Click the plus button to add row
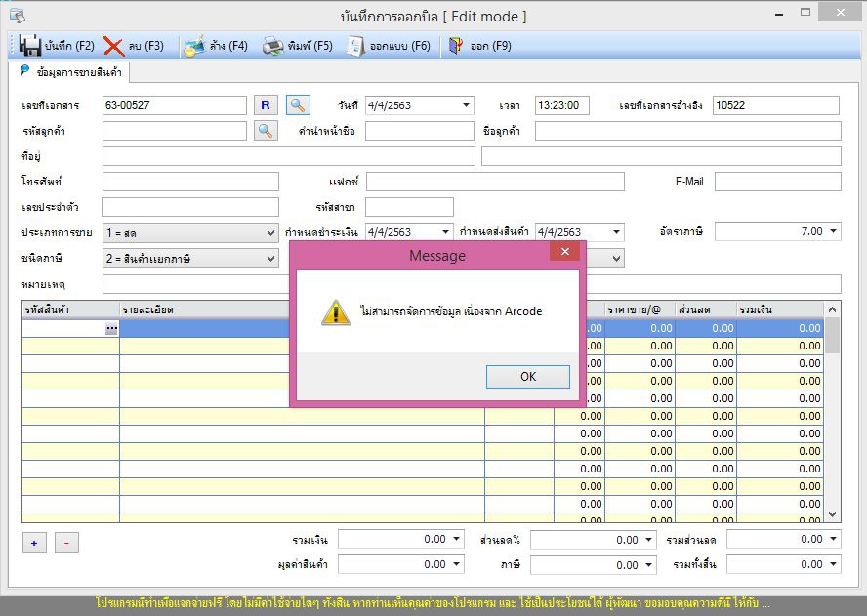 [x=33, y=543]
